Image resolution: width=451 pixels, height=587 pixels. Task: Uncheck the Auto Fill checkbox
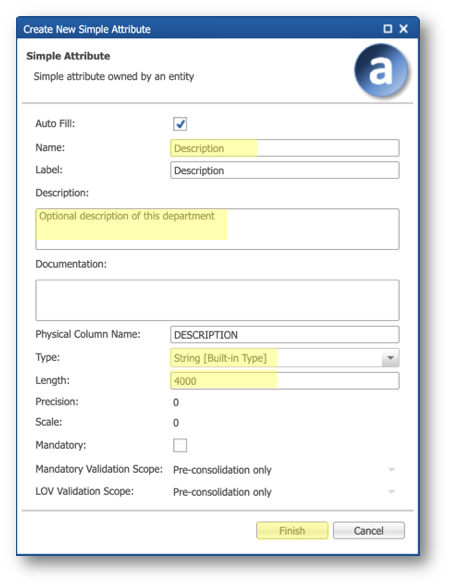point(180,124)
